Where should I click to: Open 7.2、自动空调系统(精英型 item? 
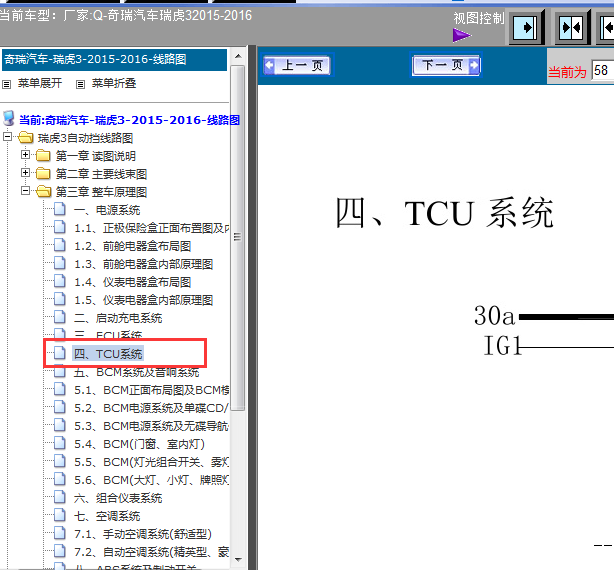[x=152, y=552]
